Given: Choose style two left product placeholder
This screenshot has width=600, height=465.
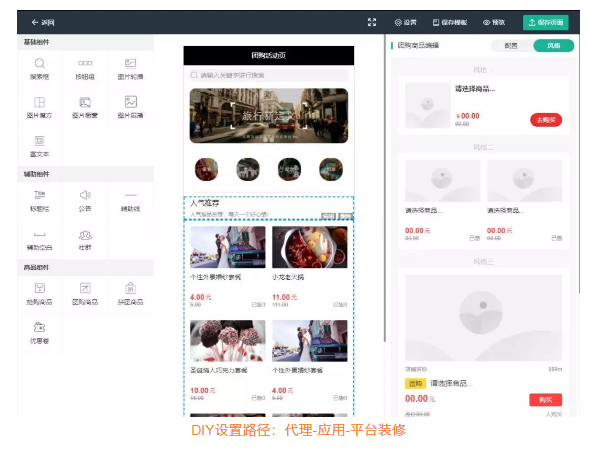Looking at the screenshot, I should pyautogui.click(x=443, y=181).
